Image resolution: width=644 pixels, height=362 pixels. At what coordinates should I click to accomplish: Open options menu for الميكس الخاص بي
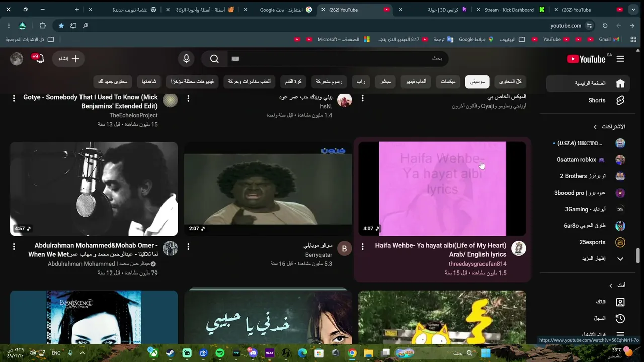tap(362, 98)
